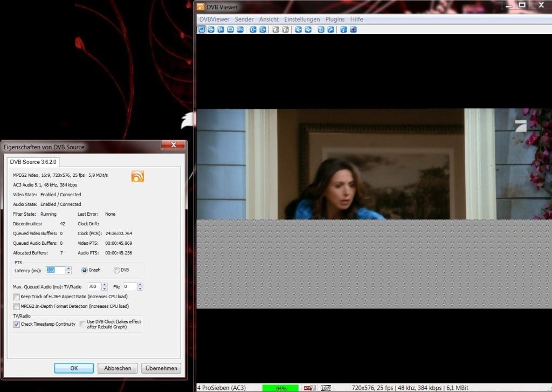Click the orange DVB Viewer title bar icon
The width and height of the screenshot is (552, 392).
201,6
